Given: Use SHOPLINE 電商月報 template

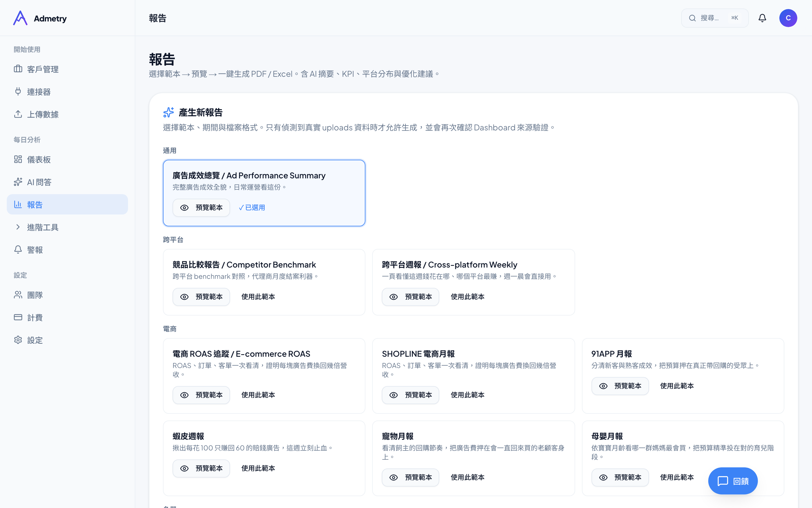Looking at the screenshot, I should [467, 395].
